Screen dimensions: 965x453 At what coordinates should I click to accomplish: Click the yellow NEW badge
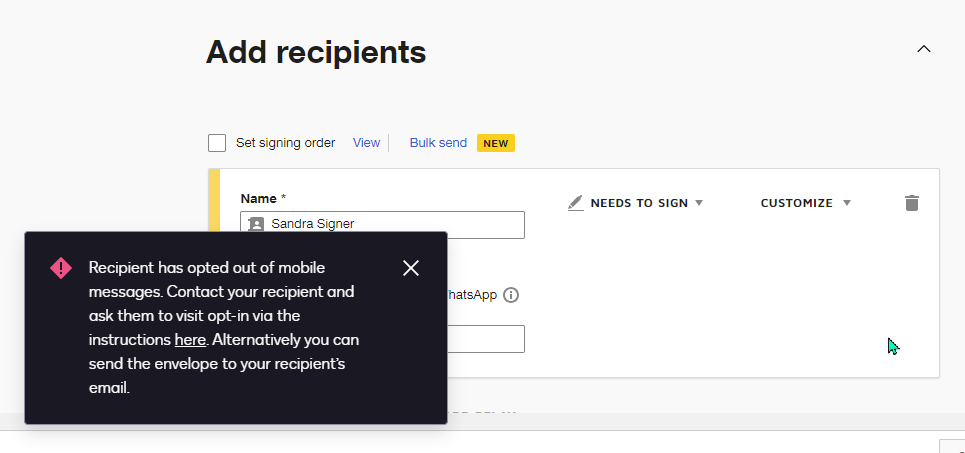(496, 143)
